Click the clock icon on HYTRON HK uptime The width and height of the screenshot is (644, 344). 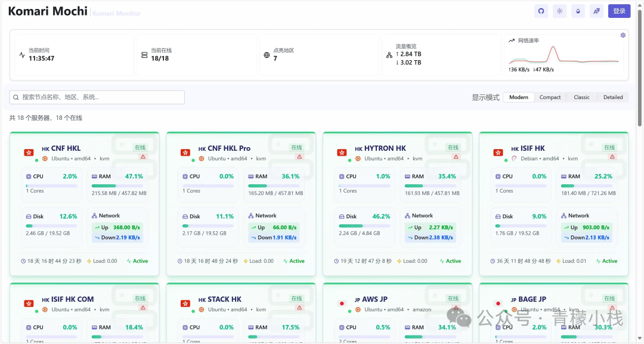[x=336, y=261]
